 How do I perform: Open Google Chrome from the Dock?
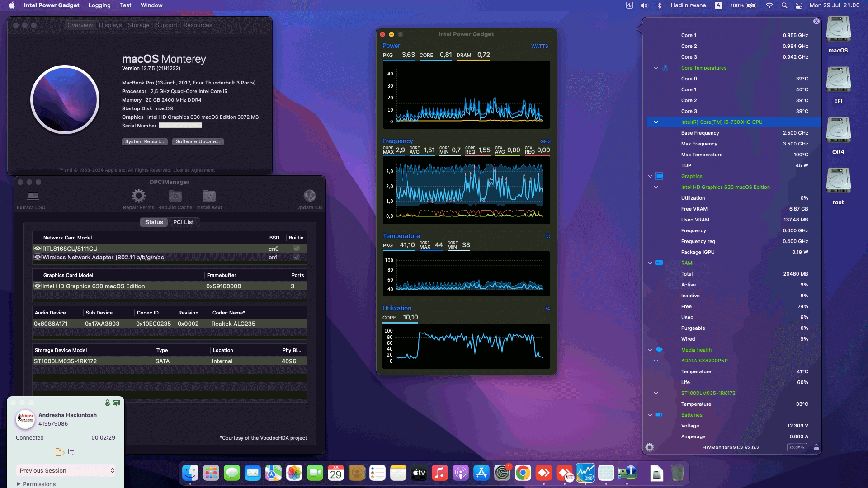(523, 473)
